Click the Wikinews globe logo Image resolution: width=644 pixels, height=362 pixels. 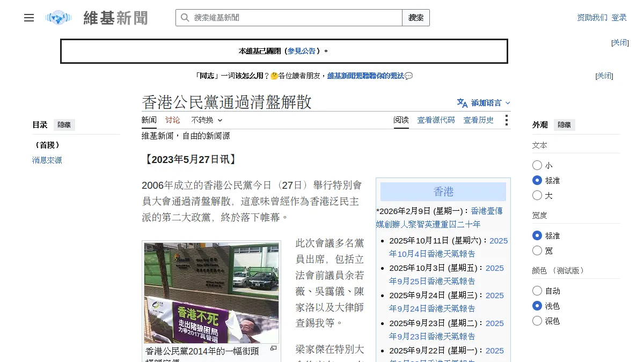pos(58,18)
